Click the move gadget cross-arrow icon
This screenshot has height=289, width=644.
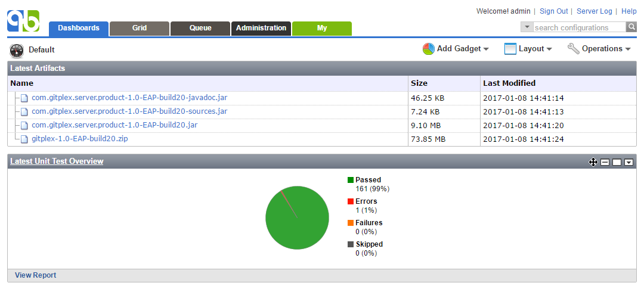tap(593, 162)
